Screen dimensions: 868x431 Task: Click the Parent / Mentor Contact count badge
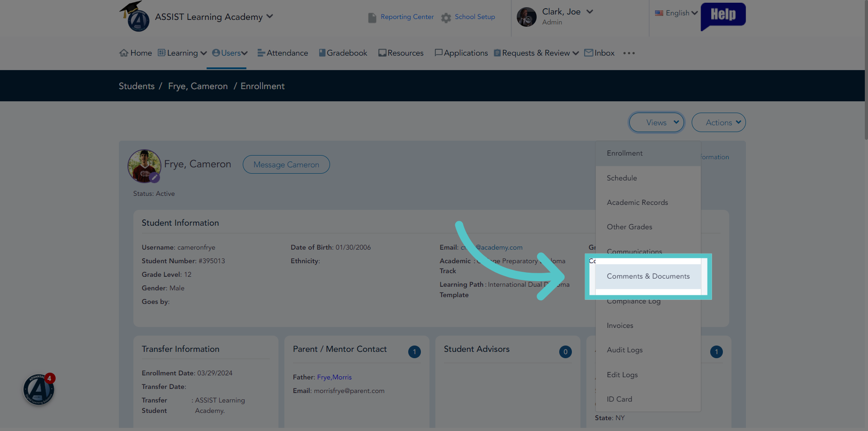[x=415, y=352]
